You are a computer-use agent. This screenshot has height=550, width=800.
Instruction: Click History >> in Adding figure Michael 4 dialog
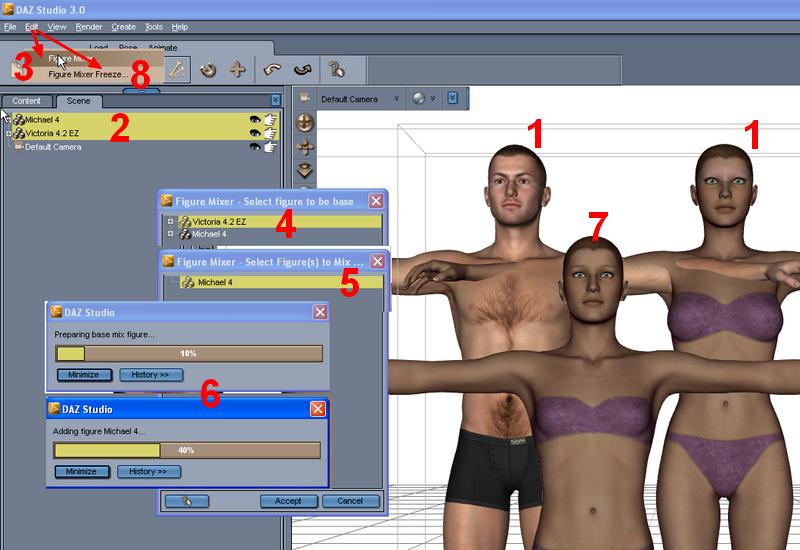148,471
